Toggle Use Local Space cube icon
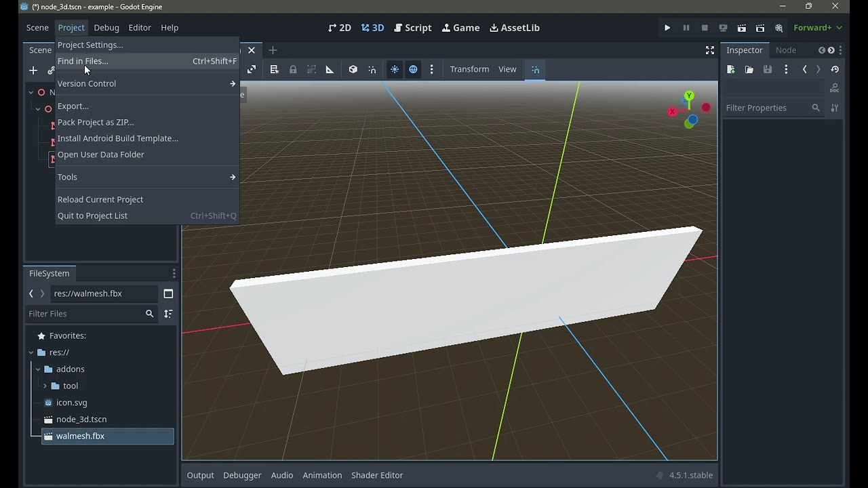868x488 pixels. pos(353,69)
